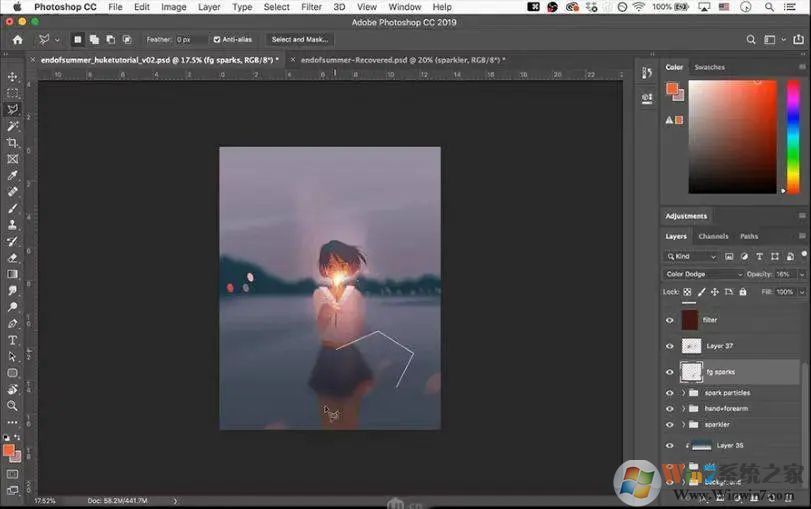Hide the sparkler group
The width and height of the screenshot is (811, 509).
tap(669, 425)
